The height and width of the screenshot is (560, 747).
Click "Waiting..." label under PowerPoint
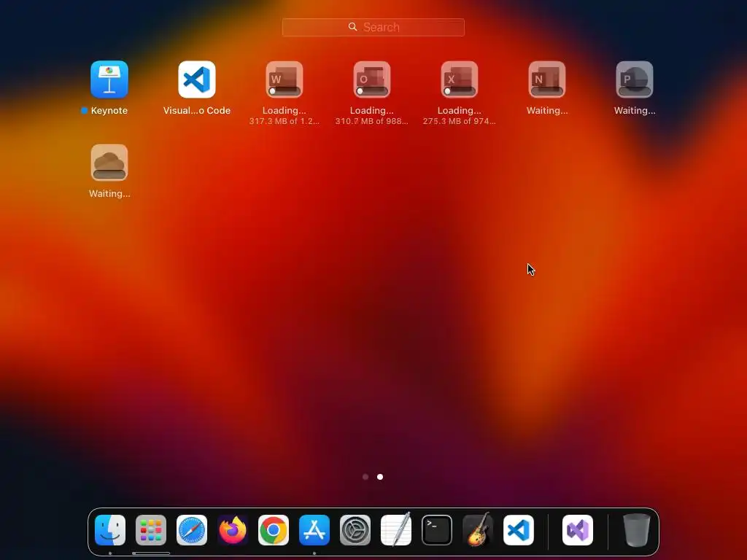pyautogui.click(x=635, y=111)
